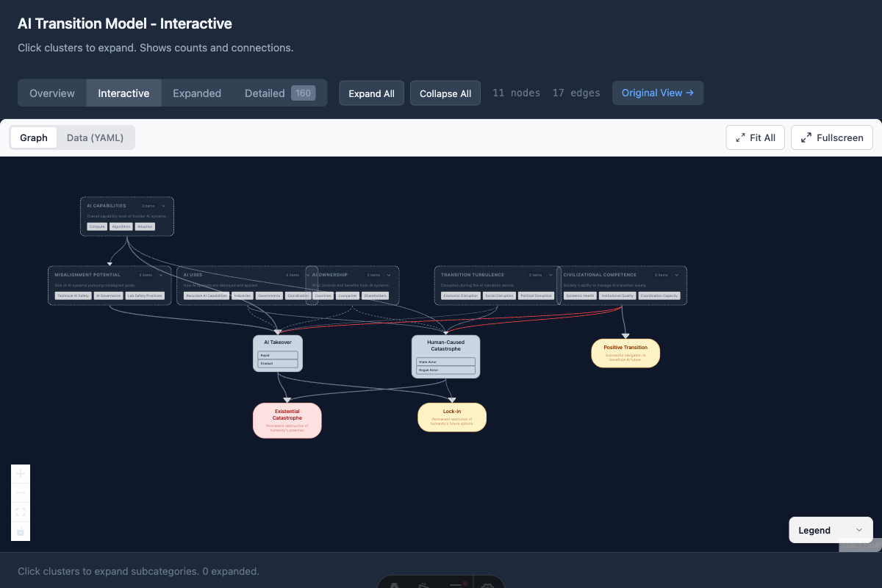Zoom in using the plus icon

coord(20,474)
